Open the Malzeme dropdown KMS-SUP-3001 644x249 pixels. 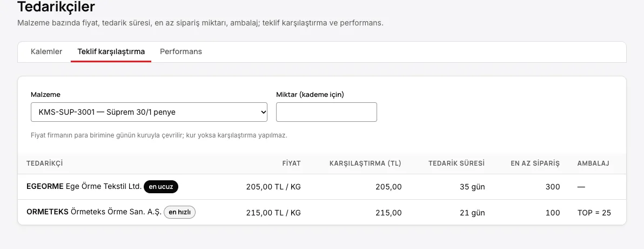click(x=149, y=112)
